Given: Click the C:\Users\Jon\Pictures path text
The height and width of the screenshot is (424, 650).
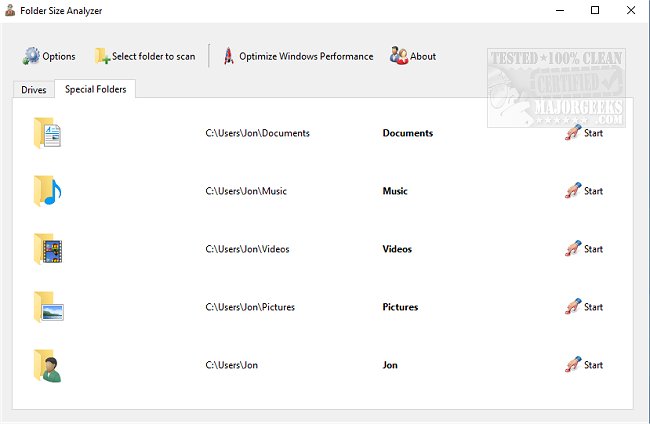Looking at the screenshot, I should click(x=251, y=307).
